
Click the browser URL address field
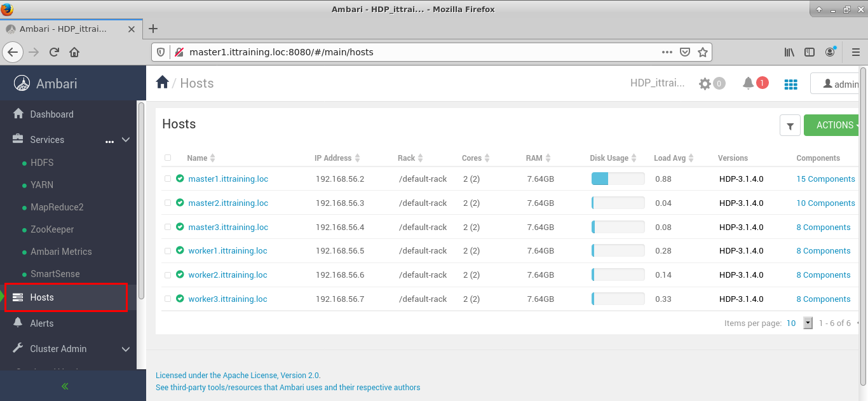(419, 52)
